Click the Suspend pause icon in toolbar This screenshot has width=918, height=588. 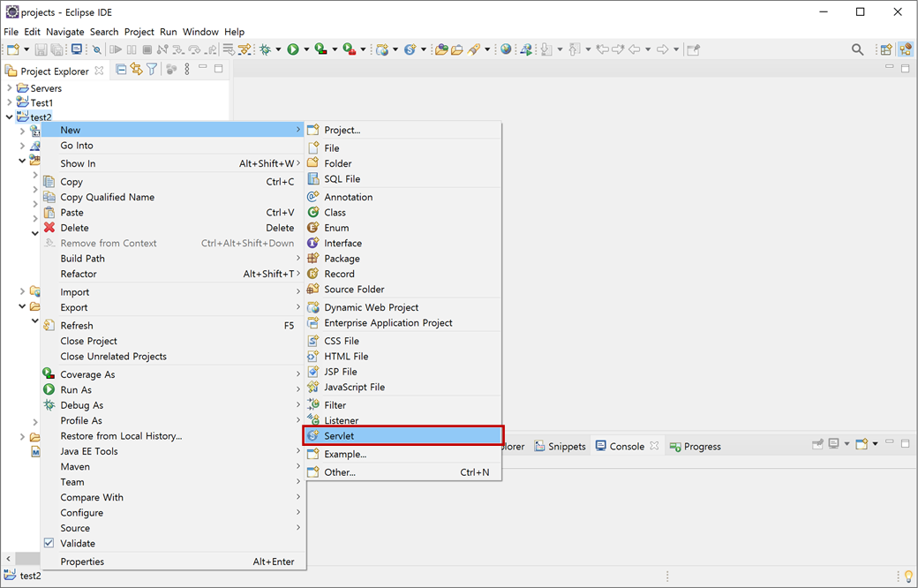pyautogui.click(x=132, y=49)
